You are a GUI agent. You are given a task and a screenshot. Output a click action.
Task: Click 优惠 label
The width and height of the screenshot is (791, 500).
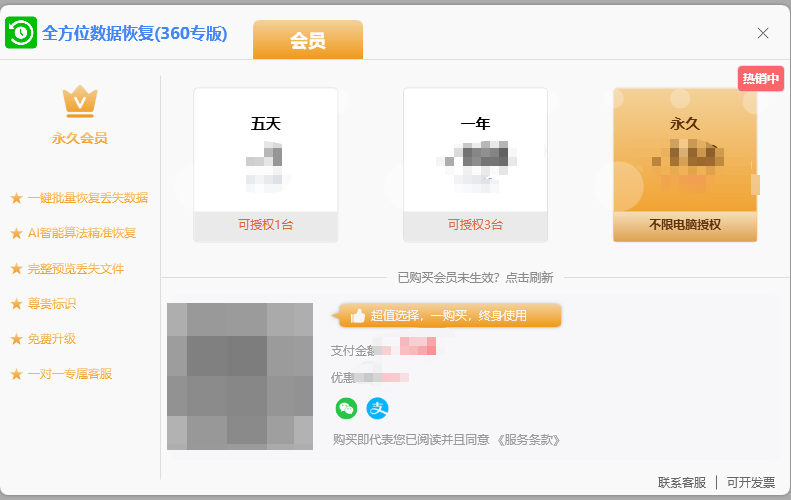click(x=343, y=377)
